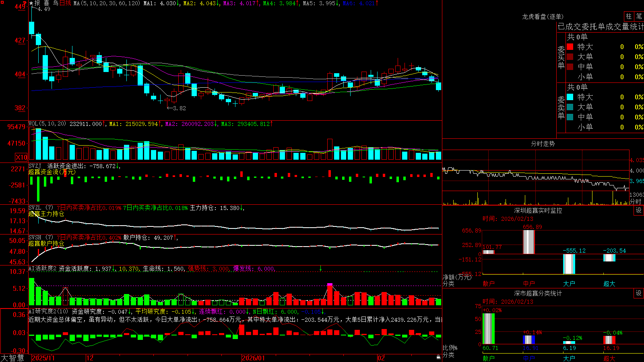Open 设 settings for 深圳超赢实时监控
Screen dimensions: 644x362
[x=639, y=210]
